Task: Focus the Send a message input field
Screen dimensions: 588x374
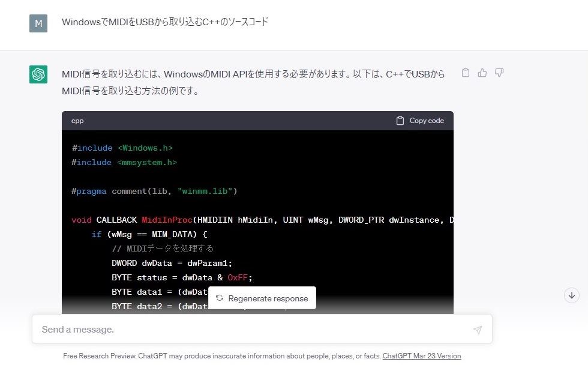Action: 262,330
